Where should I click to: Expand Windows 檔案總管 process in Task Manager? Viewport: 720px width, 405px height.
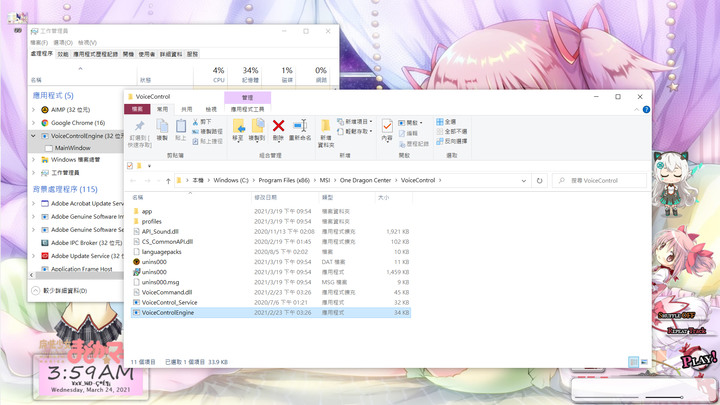tap(34, 160)
